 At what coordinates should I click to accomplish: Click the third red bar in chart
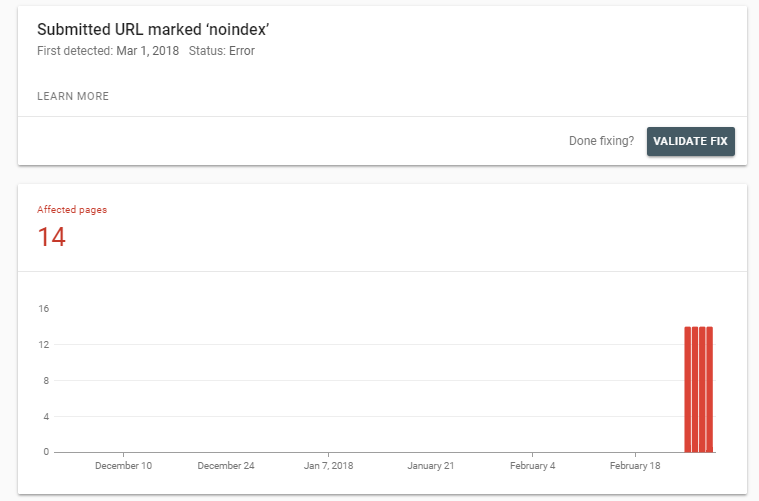coord(703,389)
